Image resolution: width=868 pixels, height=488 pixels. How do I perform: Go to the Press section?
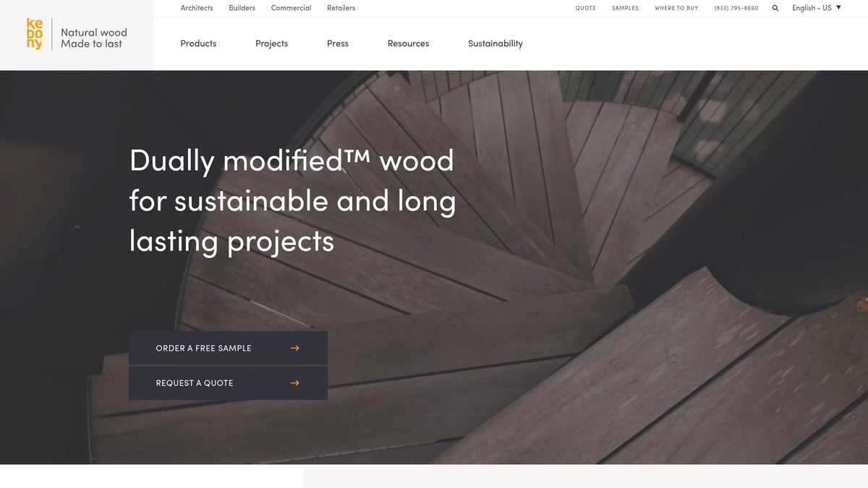(x=338, y=43)
